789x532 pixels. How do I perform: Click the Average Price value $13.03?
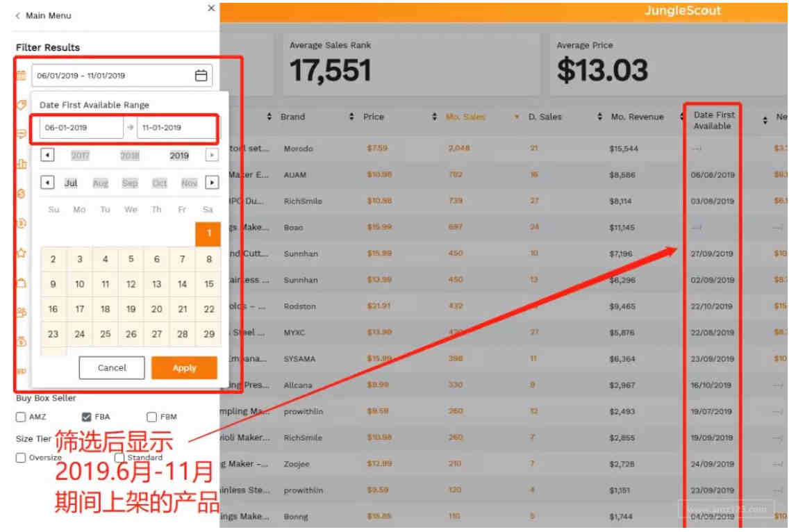(602, 70)
